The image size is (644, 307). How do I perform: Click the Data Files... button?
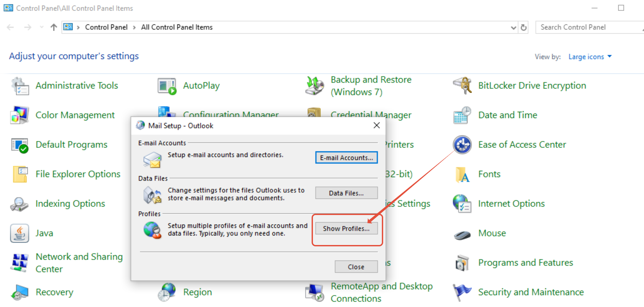click(x=346, y=193)
